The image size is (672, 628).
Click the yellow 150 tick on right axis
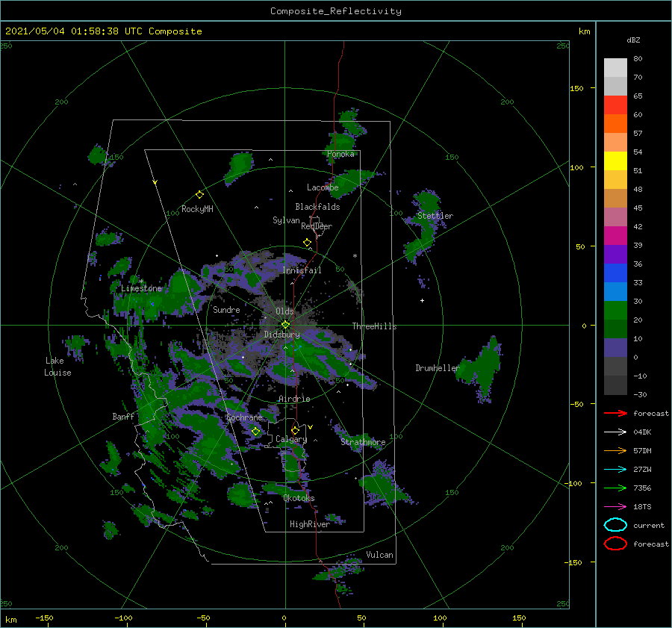576,88
